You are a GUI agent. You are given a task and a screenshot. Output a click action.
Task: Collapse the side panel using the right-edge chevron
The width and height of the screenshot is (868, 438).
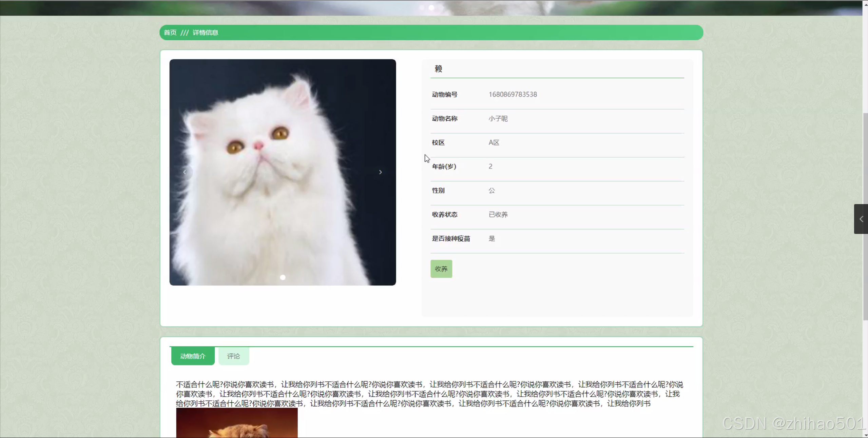point(861,219)
